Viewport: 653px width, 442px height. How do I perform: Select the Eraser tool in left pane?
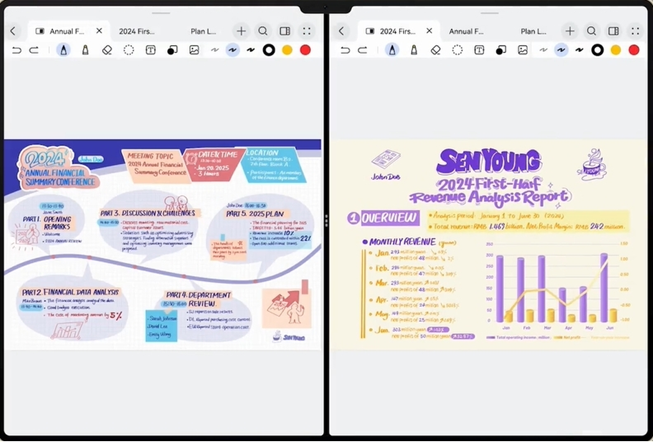click(107, 50)
